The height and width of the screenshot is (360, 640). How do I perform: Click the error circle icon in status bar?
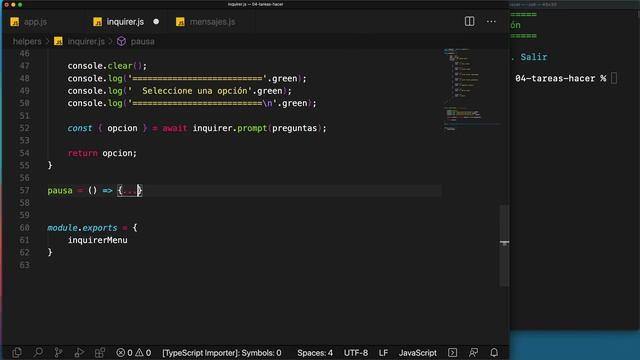[x=120, y=352]
